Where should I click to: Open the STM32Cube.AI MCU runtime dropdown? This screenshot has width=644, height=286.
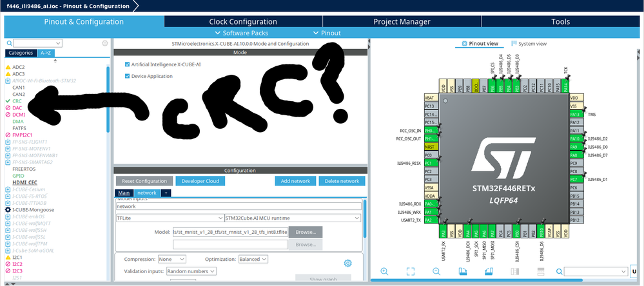point(293,218)
